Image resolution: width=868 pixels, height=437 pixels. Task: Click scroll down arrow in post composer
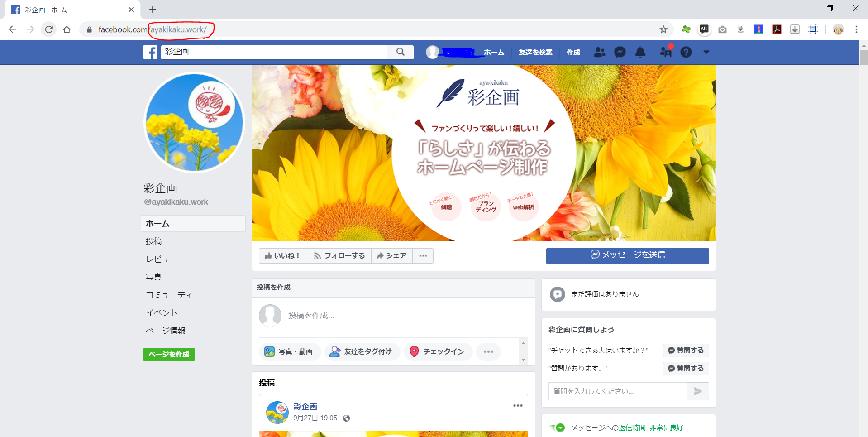click(523, 360)
